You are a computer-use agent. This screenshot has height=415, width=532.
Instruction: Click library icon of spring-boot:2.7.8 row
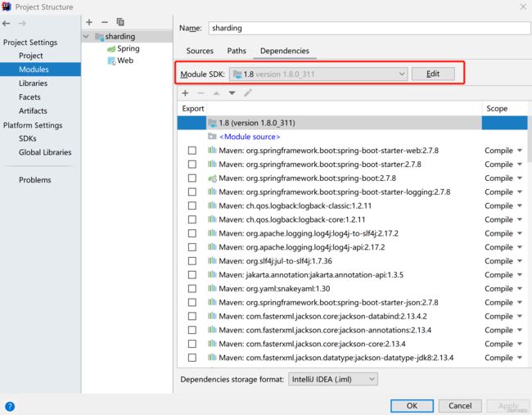pos(213,178)
